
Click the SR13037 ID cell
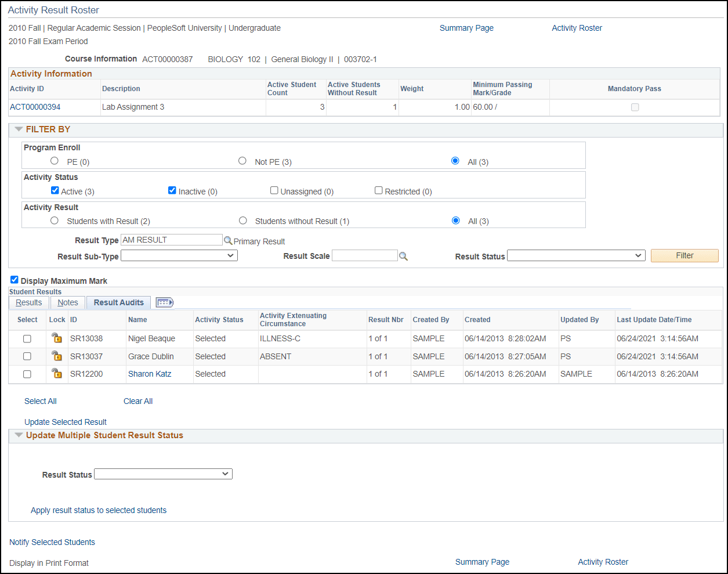point(86,356)
